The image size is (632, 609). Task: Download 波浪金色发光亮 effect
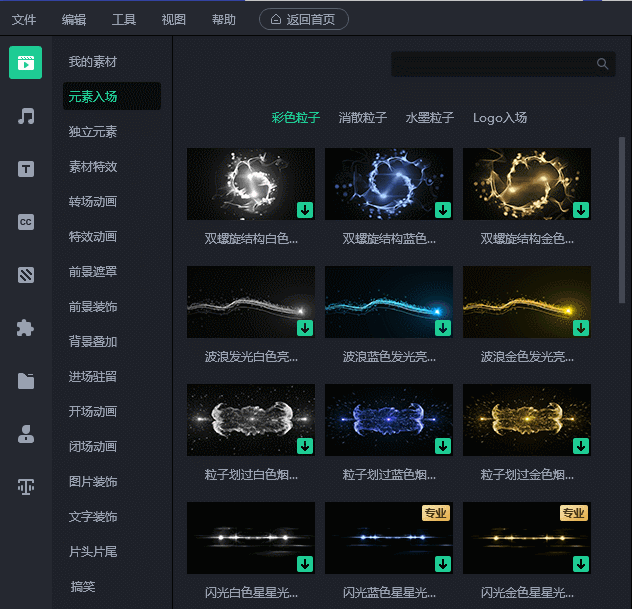(581, 328)
